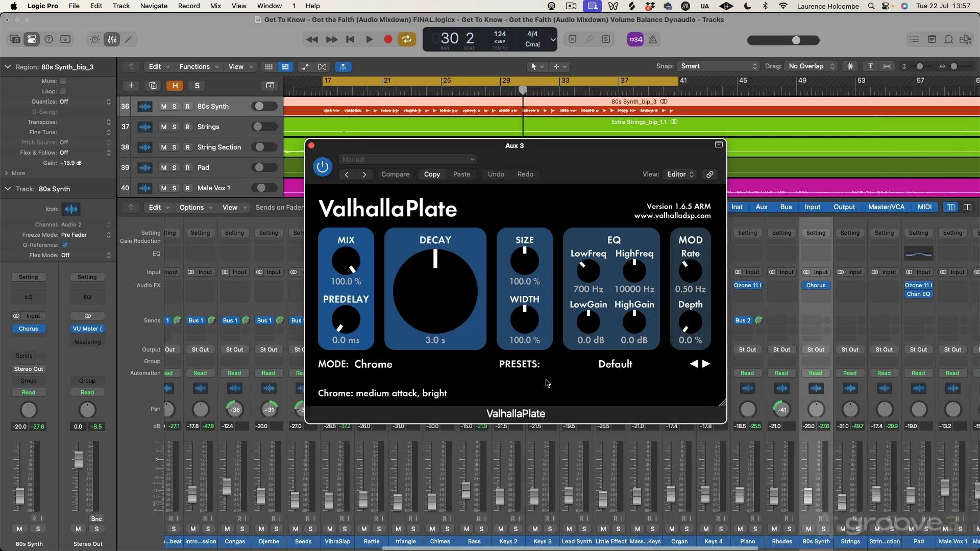Open the Track menu in the menu bar
The width and height of the screenshot is (980, 551).
pos(121,6)
